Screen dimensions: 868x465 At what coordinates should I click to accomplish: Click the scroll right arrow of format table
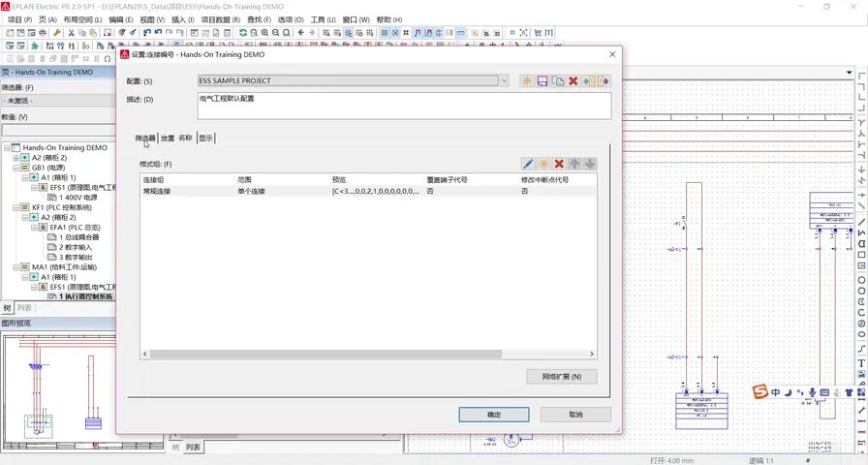(x=591, y=354)
